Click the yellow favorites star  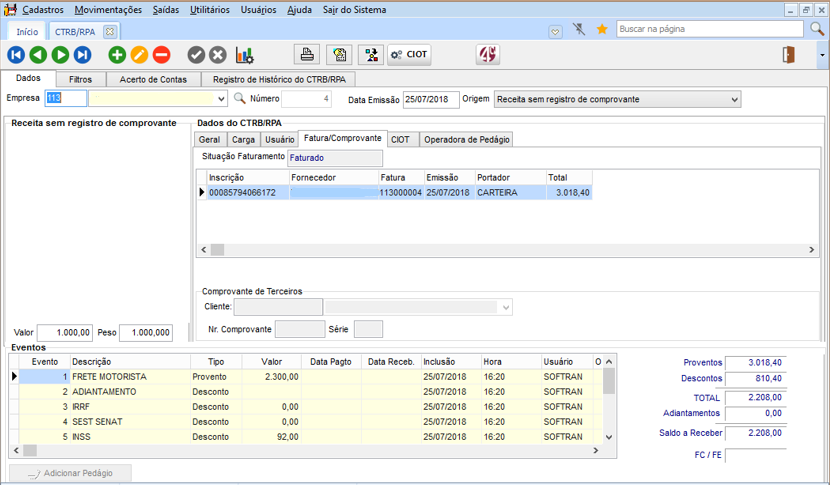(x=602, y=30)
